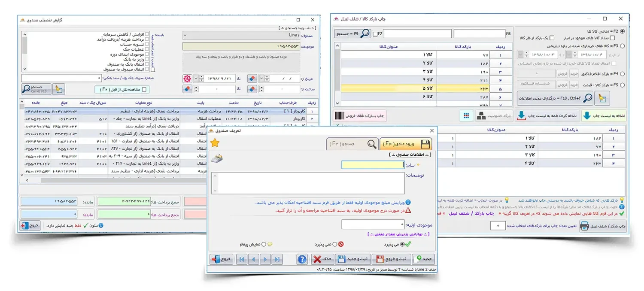The image size is (644, 291).
Task: Open the from-date dropdown in barcode print window
Action: coord(568,55)
